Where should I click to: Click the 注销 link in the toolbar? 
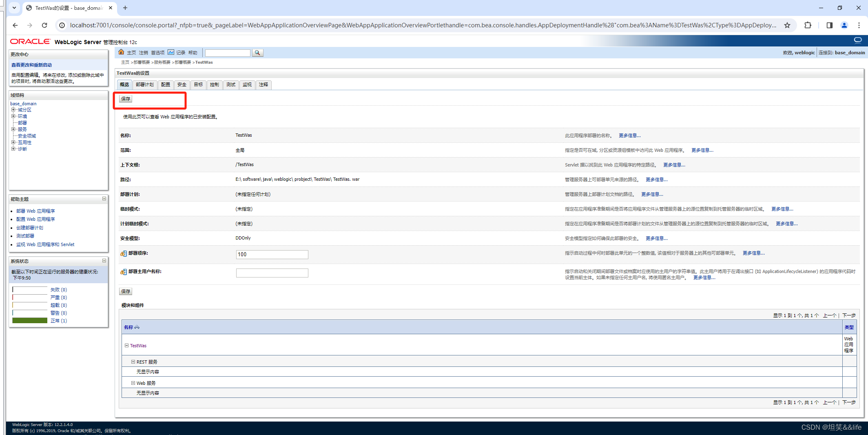143,53
